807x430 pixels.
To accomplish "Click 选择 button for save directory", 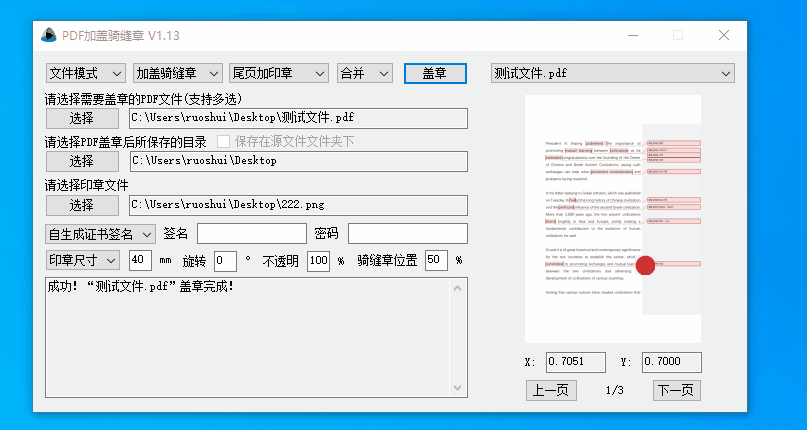I will pyautogui.click(x=82, y=162).
